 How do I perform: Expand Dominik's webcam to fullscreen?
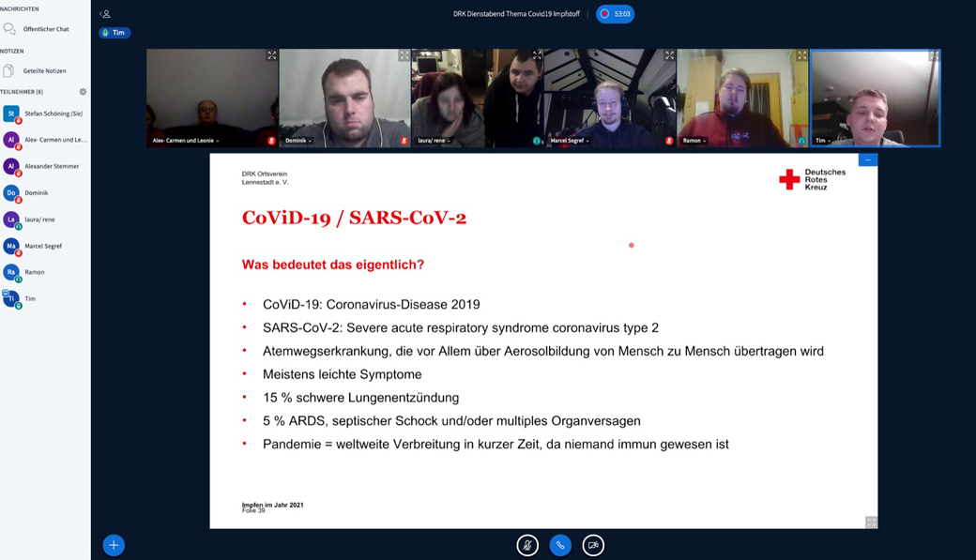click(x=404, y=56)
